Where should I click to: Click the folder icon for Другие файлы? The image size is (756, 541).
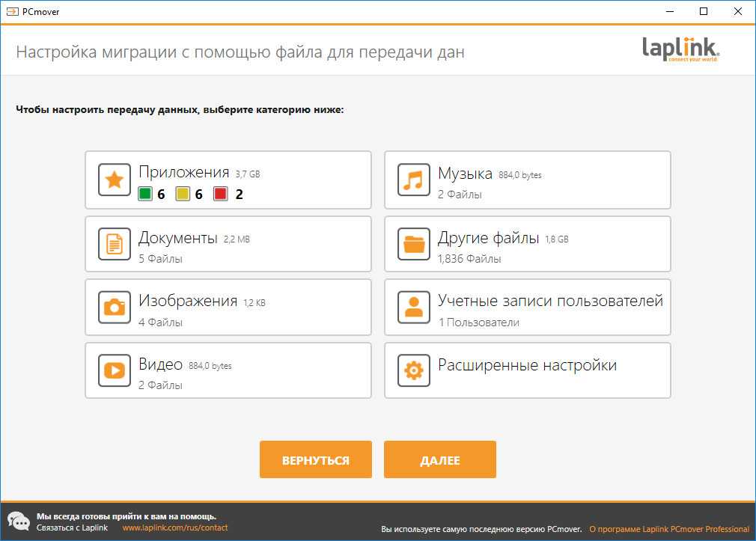pyautogui.click(x=414, y=244)
